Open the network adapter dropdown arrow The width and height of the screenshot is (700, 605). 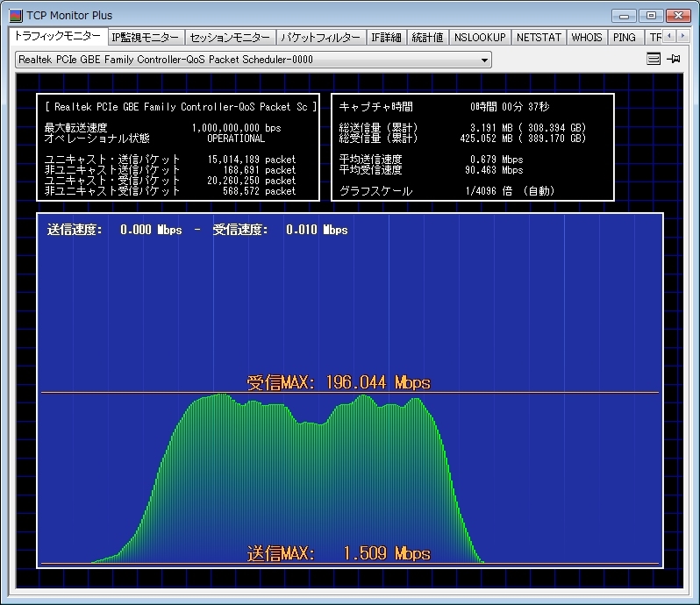tap(485, 60)
